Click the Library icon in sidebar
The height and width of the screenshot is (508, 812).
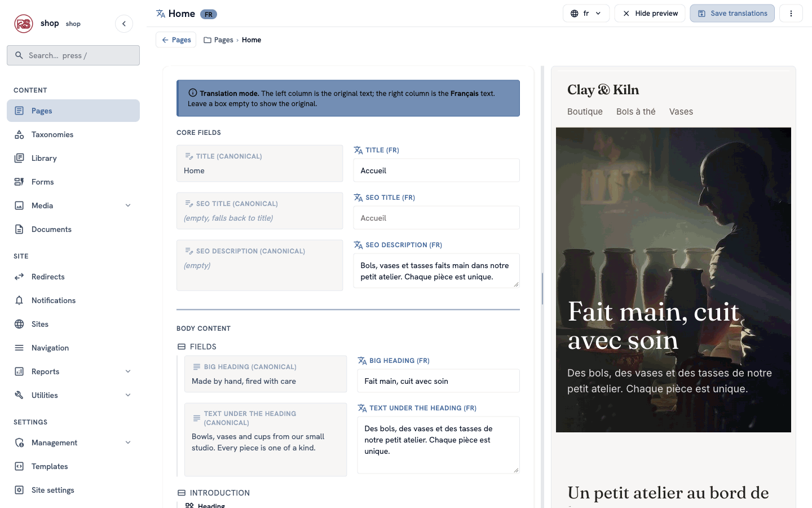(x=19, y=158)
